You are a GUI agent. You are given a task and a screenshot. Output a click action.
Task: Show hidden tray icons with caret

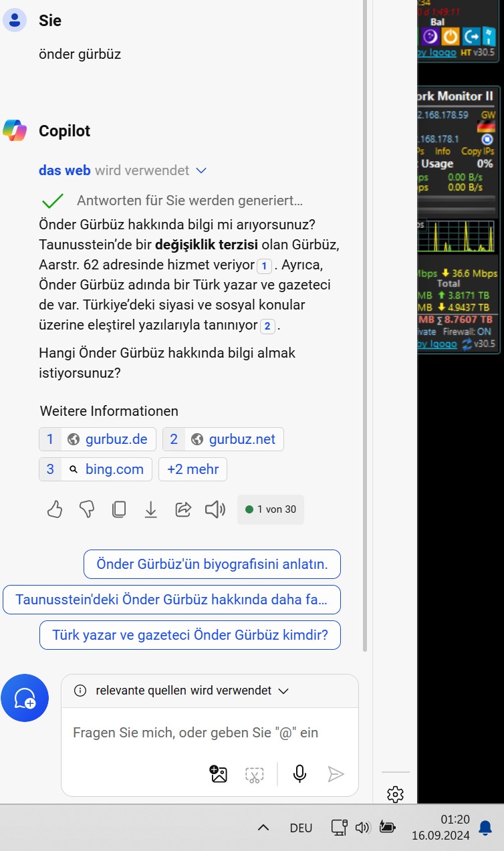click(263, 828)
